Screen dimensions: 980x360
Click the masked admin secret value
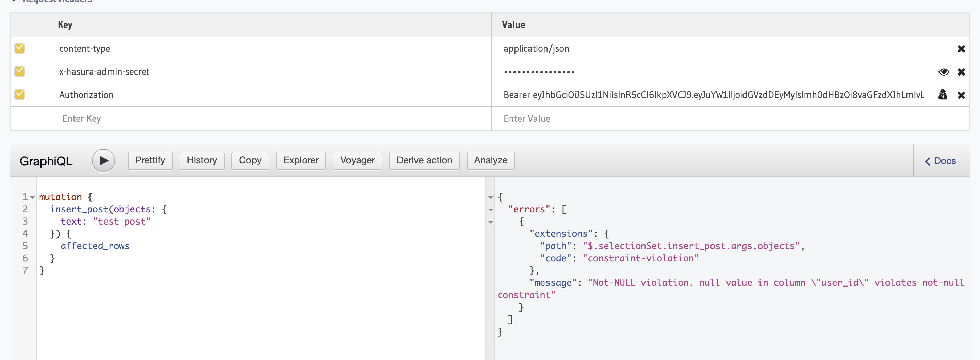539,72
